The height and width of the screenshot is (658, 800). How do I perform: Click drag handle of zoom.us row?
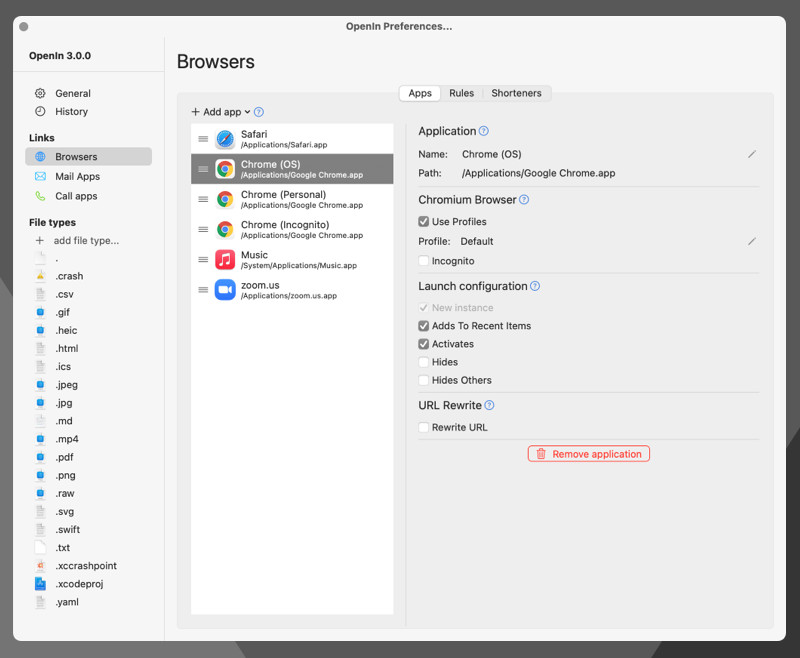tap(203, 290)
